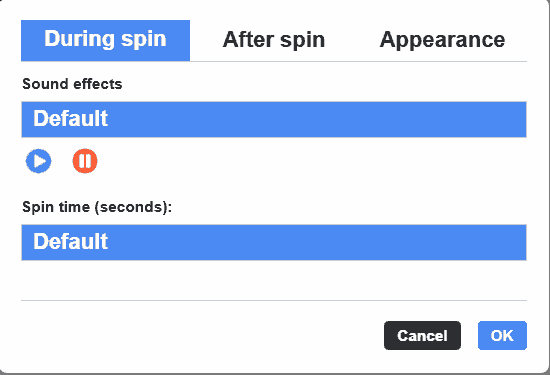550x375 pixels.
Task: Expand the Default spin time selector
Action: [x=274, y=242]
